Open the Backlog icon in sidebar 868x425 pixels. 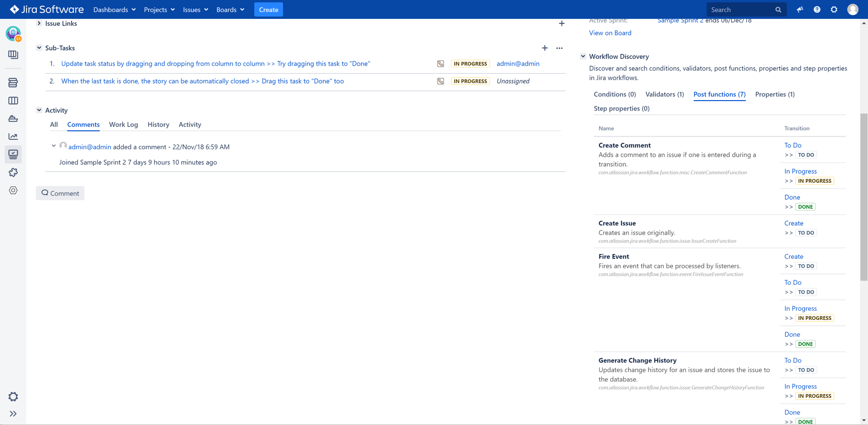(x=13, y=83)
